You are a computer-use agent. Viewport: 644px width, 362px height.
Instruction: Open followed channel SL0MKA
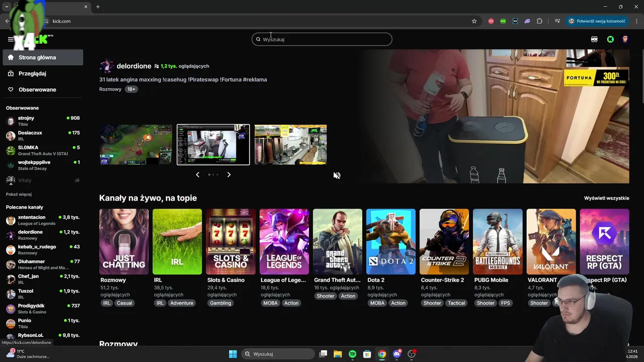point(43,150)
